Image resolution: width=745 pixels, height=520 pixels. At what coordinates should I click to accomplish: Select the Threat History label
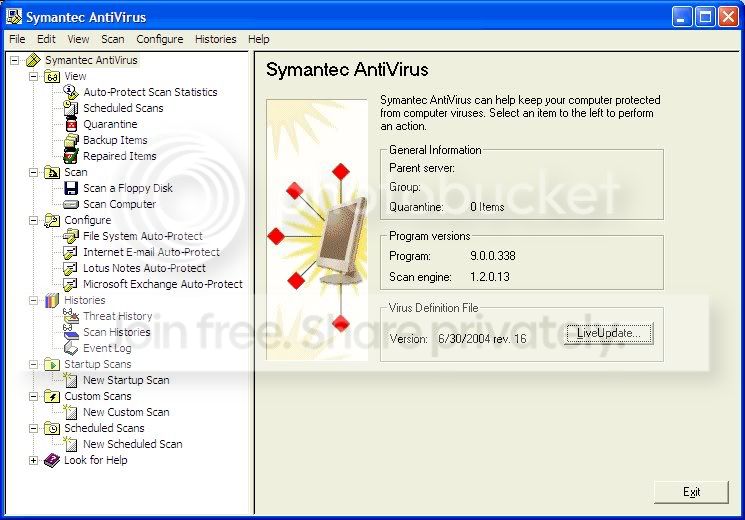(118, 316)
